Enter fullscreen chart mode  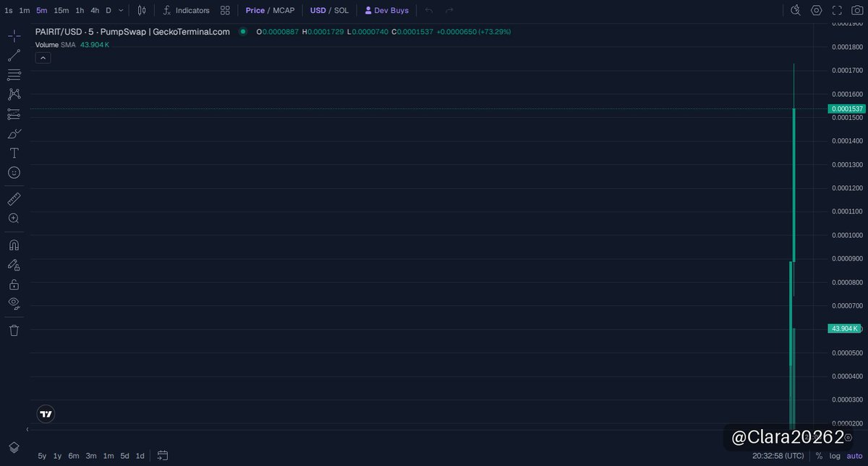click(837, 10)
